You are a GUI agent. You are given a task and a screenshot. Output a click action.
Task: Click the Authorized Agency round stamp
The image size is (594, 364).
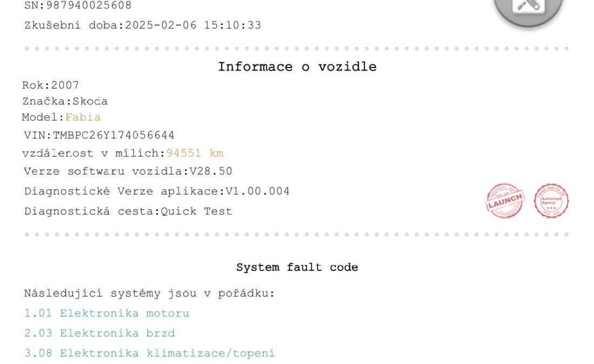[551, 201]
